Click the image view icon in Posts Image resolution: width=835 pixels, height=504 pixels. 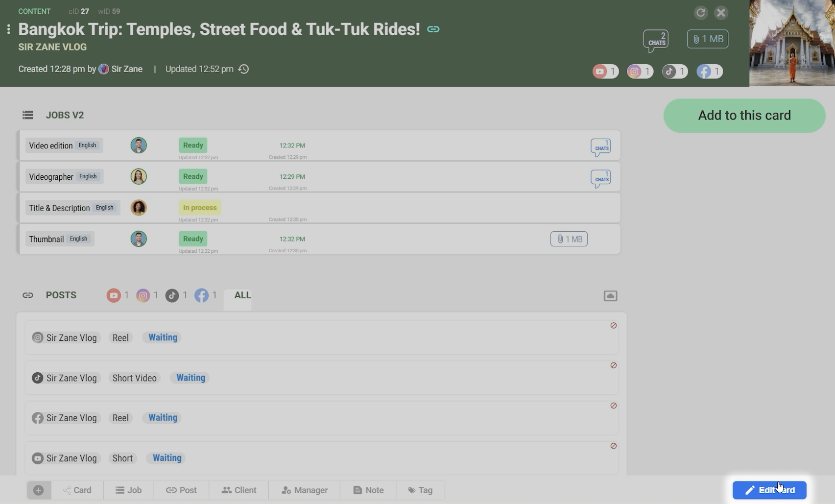[x=610, y=296]
